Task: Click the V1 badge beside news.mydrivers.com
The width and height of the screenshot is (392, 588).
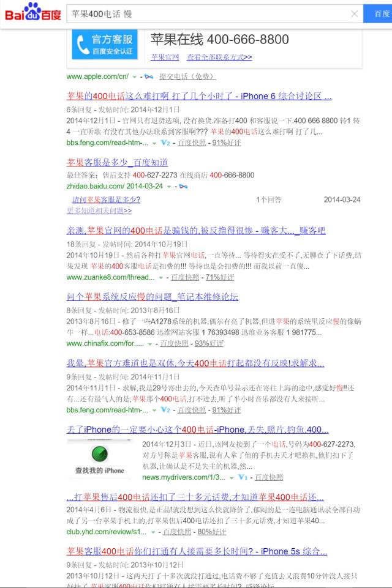Action: click(243, 477)
